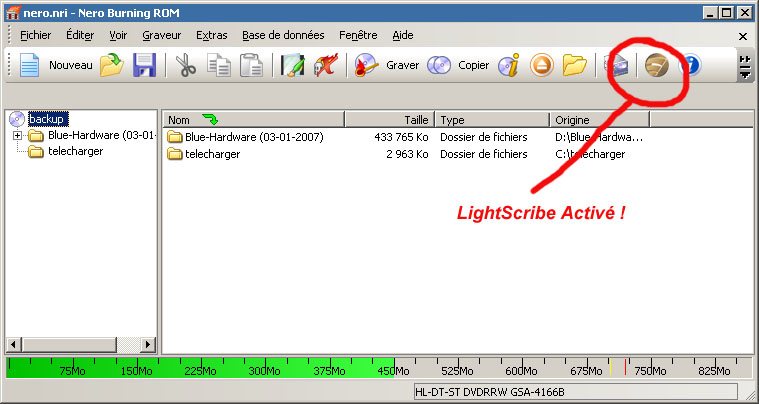Open the Base de données menu

click(x=283, y=35)
